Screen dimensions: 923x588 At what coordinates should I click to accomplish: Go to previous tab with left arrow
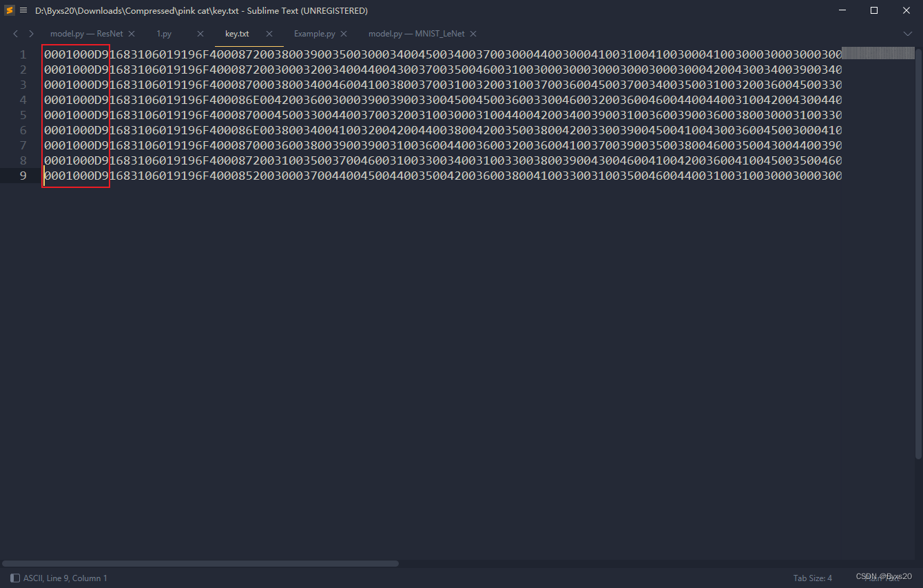16,34
